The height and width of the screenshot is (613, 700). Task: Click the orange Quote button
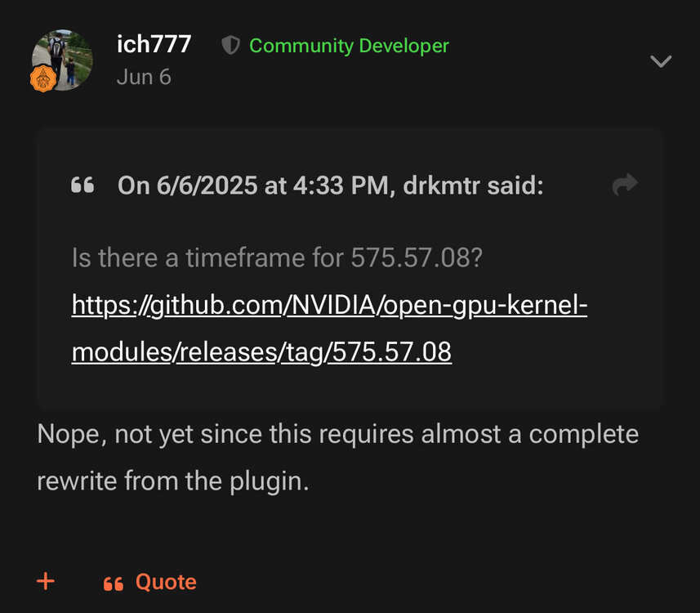149,582
